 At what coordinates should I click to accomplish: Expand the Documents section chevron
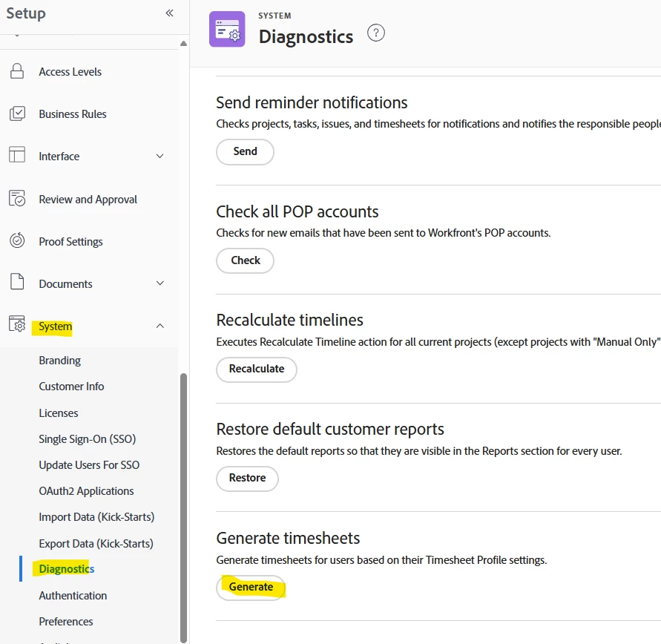point(160,283)
